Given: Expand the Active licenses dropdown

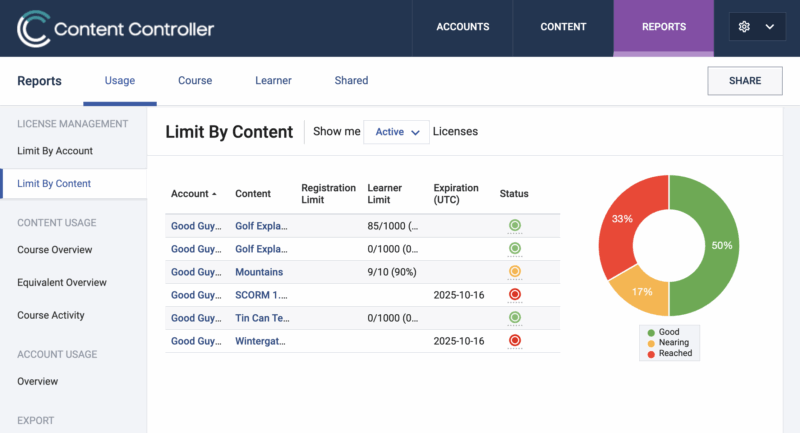Looking at the screenshot, I should (396, 132).
